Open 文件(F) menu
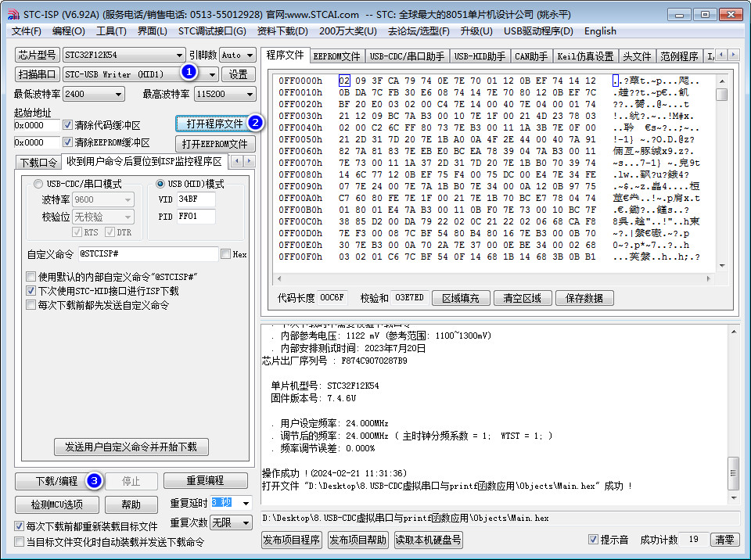Viewport: 751px width, 560px height. click(x=27, y=31)
